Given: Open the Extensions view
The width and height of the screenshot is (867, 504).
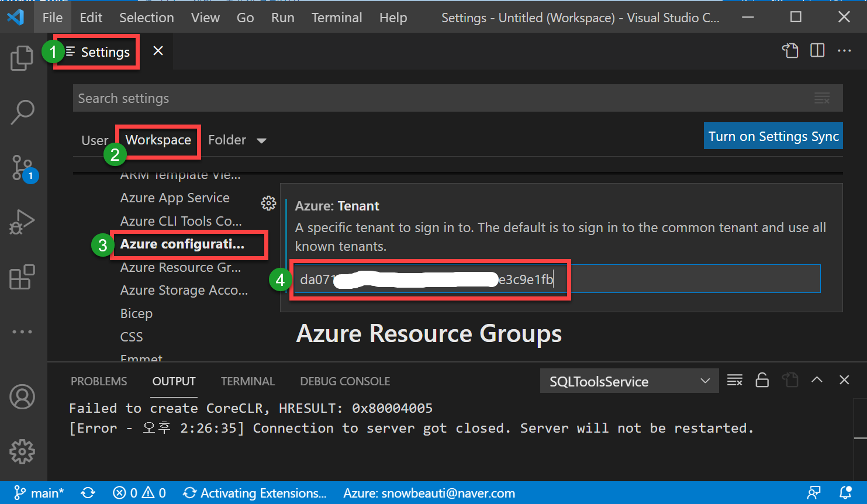Looking at the screenshot, I should [x=22, y=277].
